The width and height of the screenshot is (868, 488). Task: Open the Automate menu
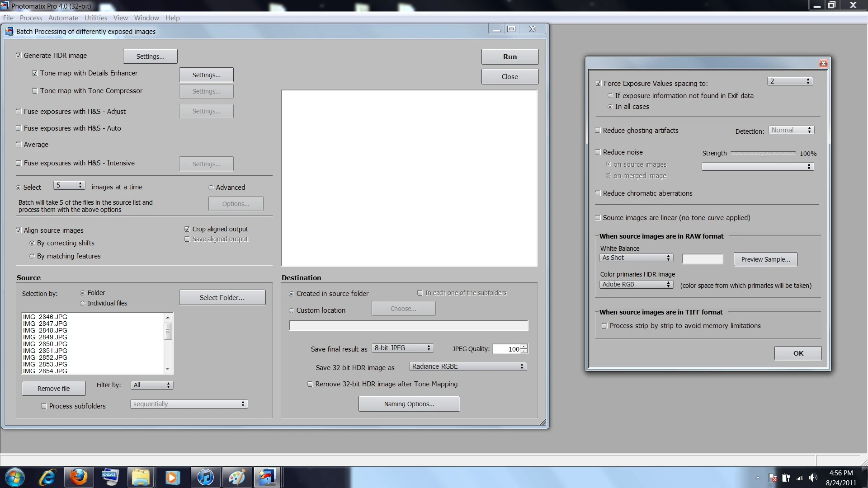point(63,18)
